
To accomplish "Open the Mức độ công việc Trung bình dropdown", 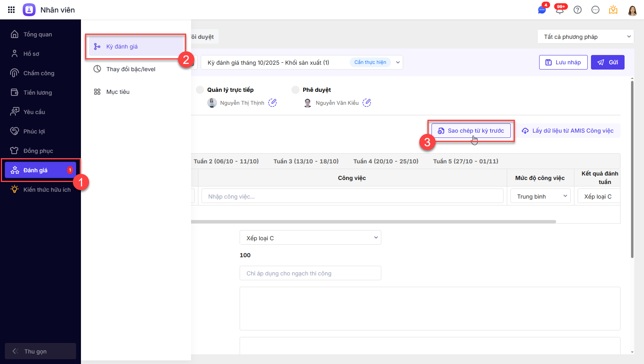I will pos(540,197).
